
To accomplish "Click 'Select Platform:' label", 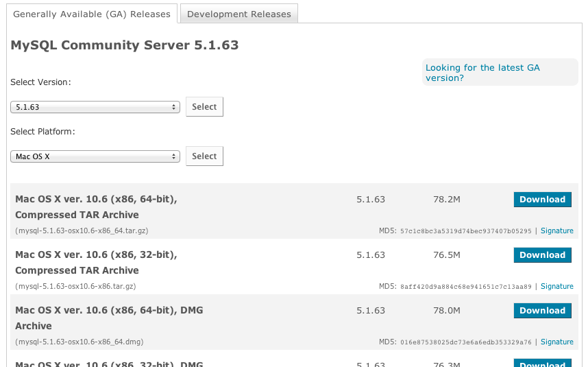I will pyautogui.click(x=42, y=132).
